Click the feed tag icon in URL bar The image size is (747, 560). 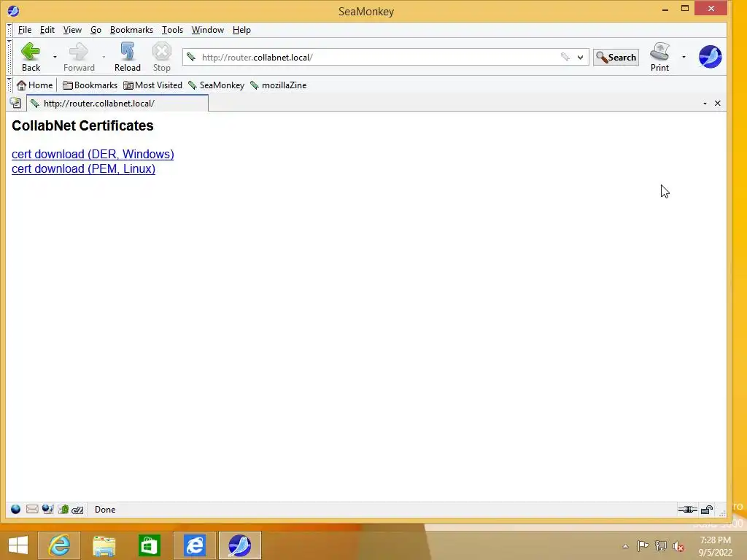tap(565, 57)
